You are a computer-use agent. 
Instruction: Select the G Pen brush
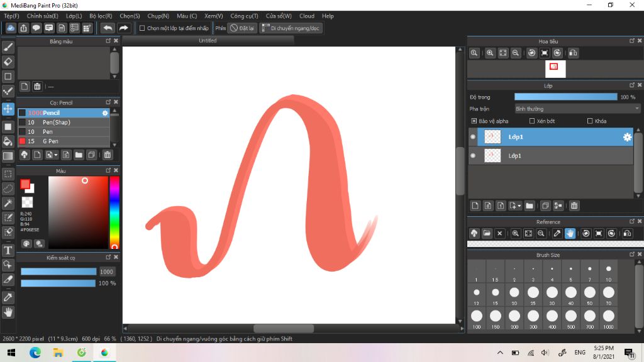pyautogui.click(x=64, y=141)
